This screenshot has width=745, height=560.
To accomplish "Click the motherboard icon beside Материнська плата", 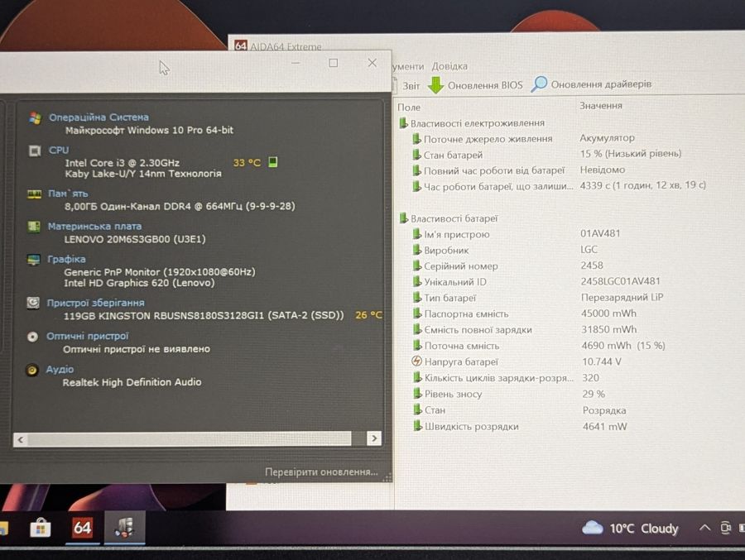I will (34, 227).
